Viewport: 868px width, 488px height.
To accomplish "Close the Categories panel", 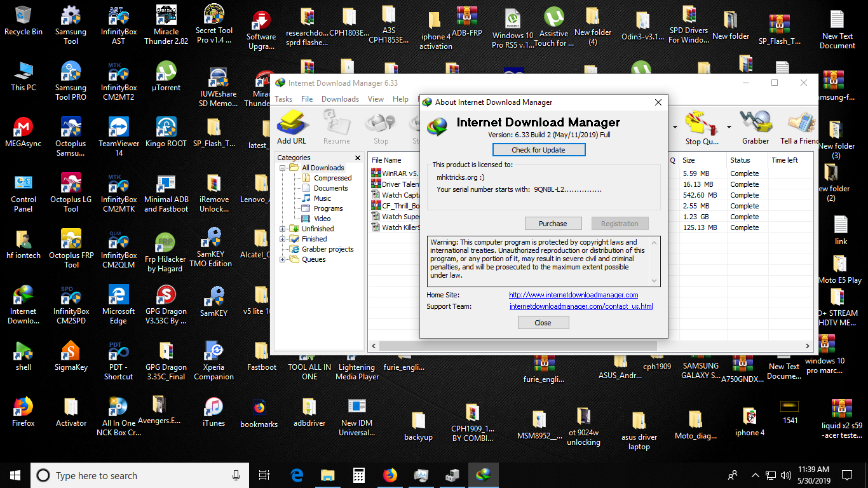I will click(357, 158).
